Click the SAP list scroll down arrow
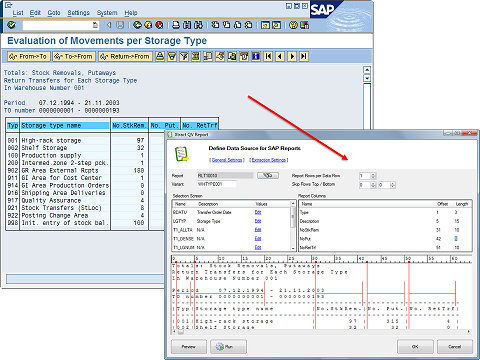 pyautogui.click(x=367, y=78)
